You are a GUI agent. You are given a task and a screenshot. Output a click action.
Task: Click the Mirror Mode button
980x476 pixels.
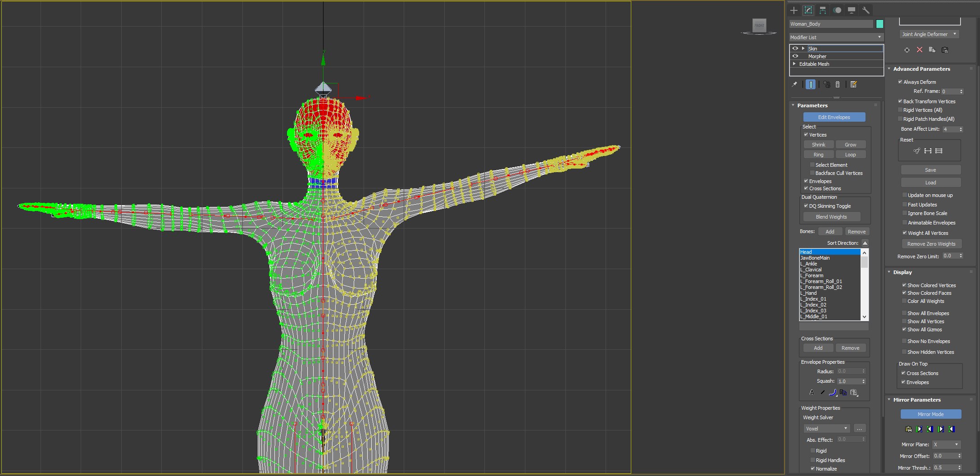tap(930, 414)
